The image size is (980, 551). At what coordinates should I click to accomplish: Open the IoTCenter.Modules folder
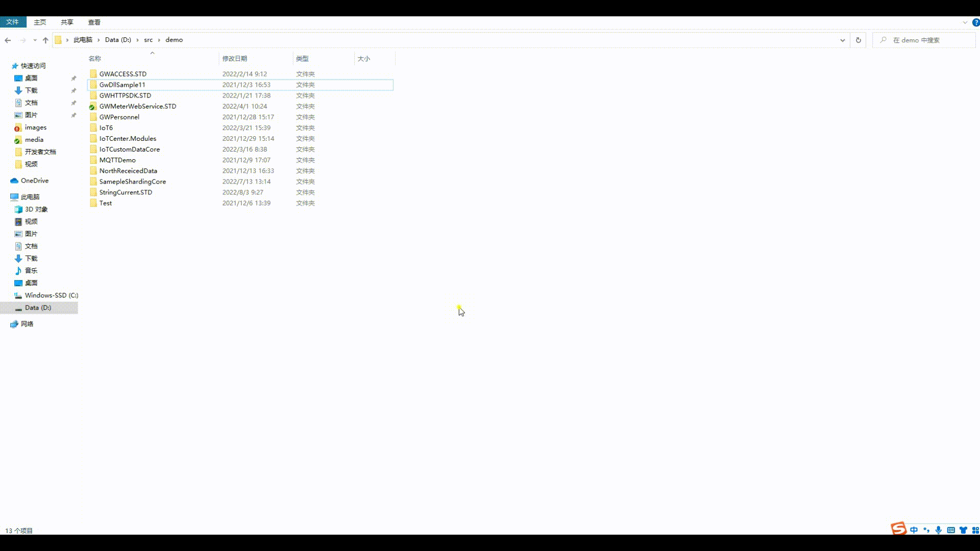pyautogui.click(x=128, y=139)
